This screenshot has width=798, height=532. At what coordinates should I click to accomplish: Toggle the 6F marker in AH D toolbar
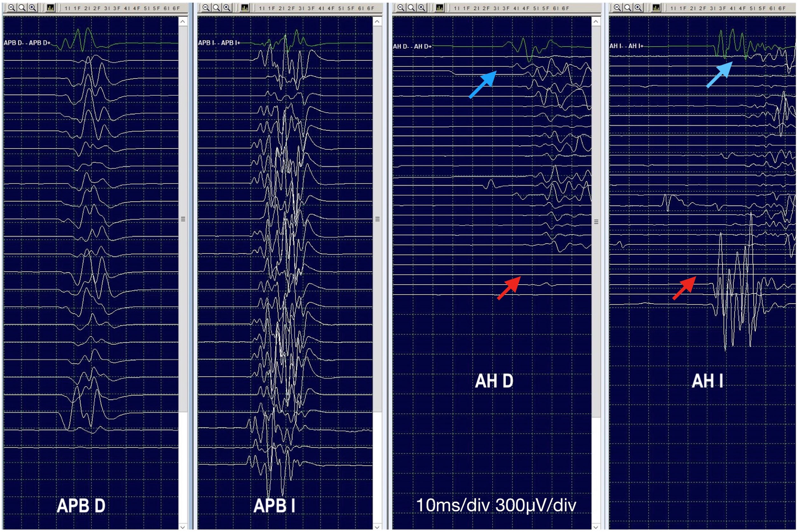[565, 8]
